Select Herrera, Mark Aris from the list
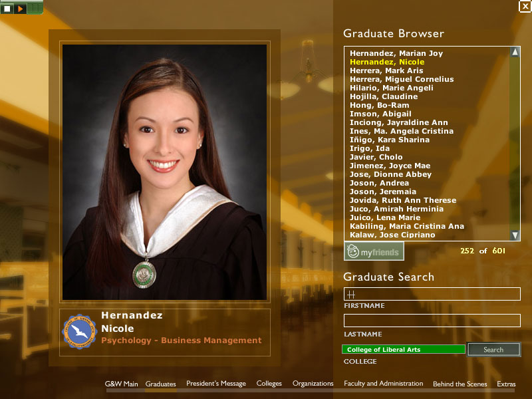532x399 pixels. click(x=386, y=70)
